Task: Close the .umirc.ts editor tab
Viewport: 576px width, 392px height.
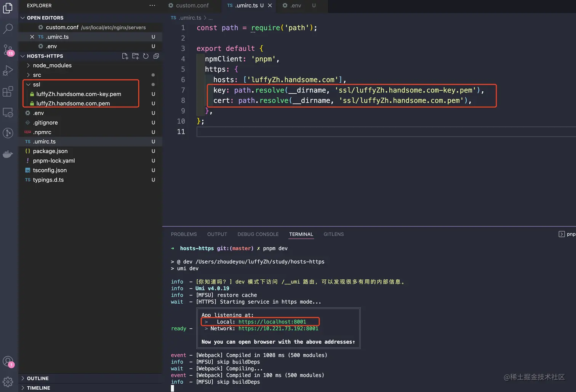Action: pyautogui.click(x=270, y=5)
